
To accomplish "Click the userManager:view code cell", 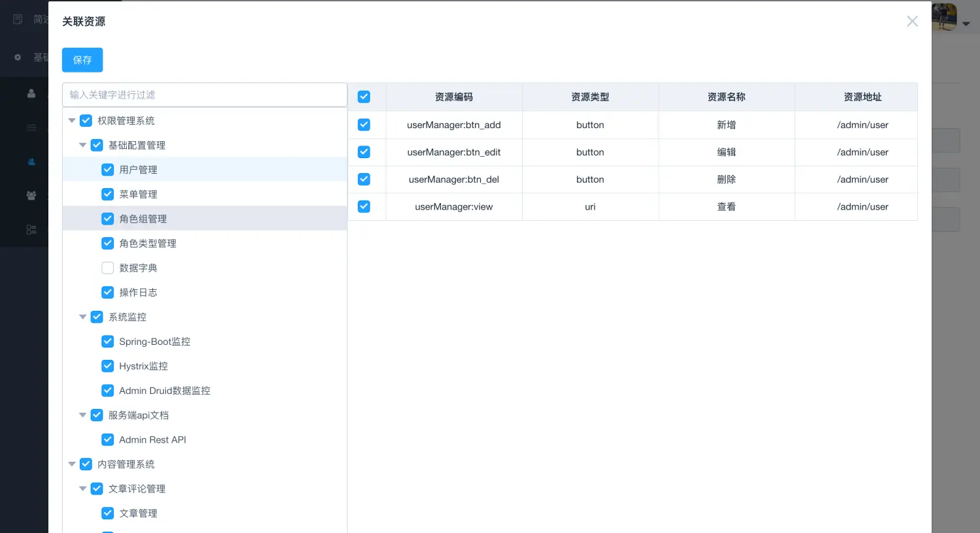I will click(x=454, y=206).
